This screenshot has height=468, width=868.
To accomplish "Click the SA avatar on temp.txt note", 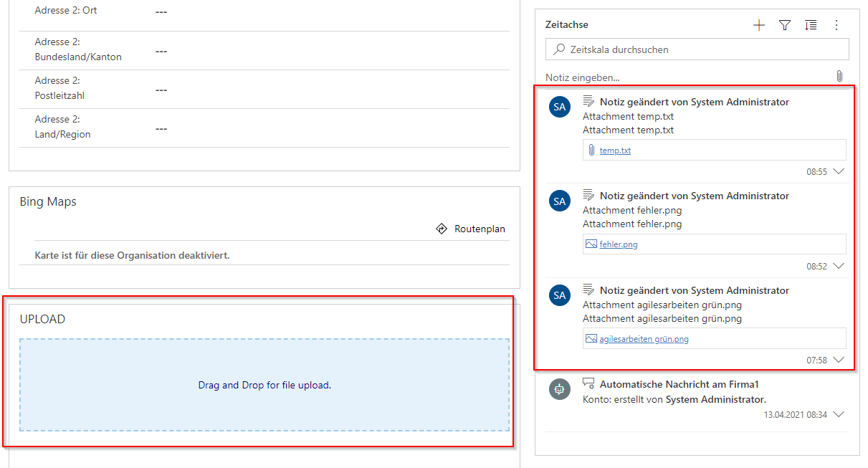I will point(560,107).
